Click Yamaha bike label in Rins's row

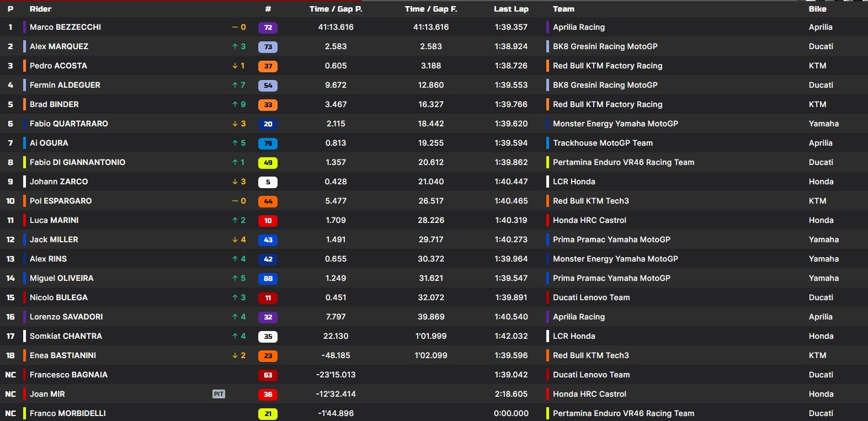(824, 259)
